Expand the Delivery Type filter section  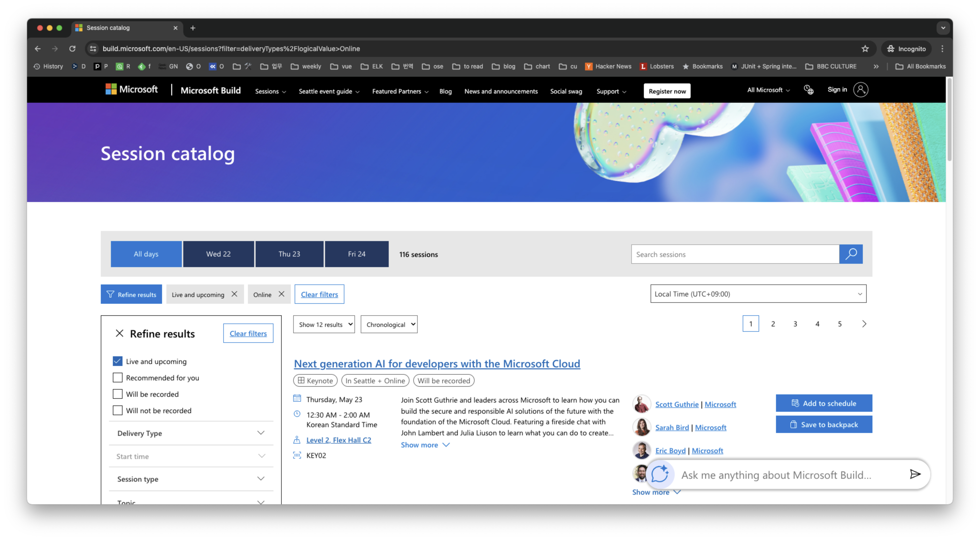tap(191, 433)
